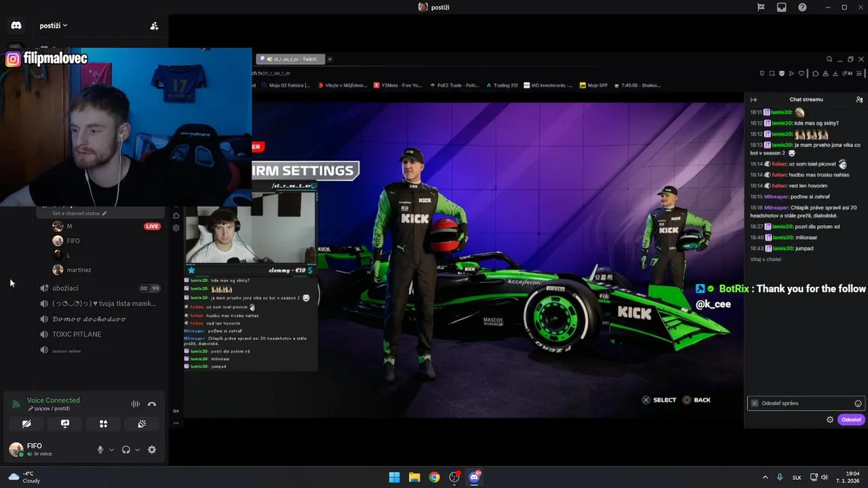Viewport: 868px width, 488px height.
Task: Open Discord direct messages home icon
Action: coord(16,26)
